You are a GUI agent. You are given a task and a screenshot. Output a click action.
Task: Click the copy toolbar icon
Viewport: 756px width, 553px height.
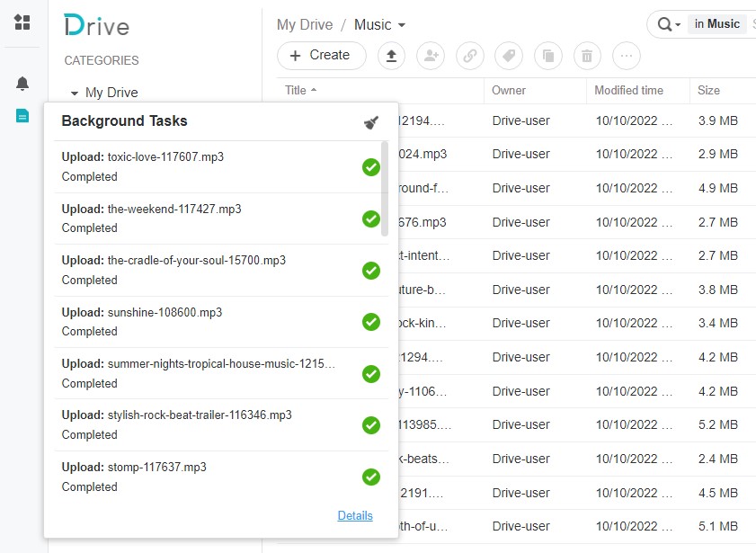(548, 56)
